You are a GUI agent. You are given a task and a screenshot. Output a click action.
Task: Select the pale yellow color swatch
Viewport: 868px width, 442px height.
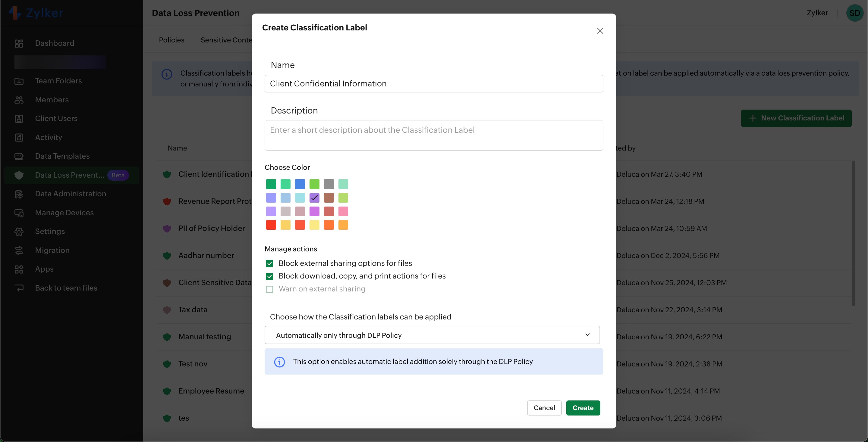click(314, 225)
